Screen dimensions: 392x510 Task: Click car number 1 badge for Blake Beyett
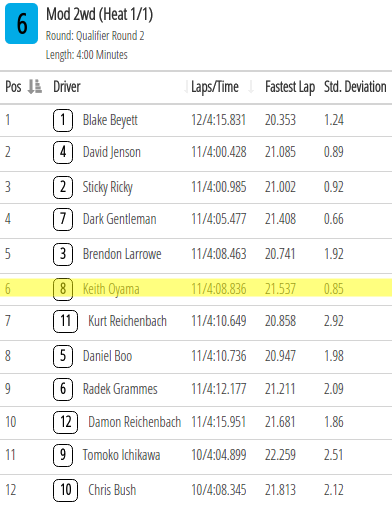[x=63, y=120]
